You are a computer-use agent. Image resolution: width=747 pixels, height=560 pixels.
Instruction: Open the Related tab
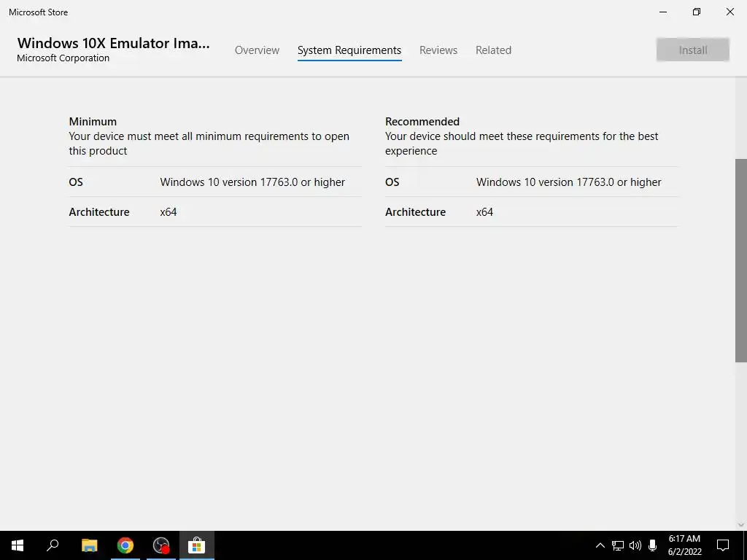tap(493, 50)
